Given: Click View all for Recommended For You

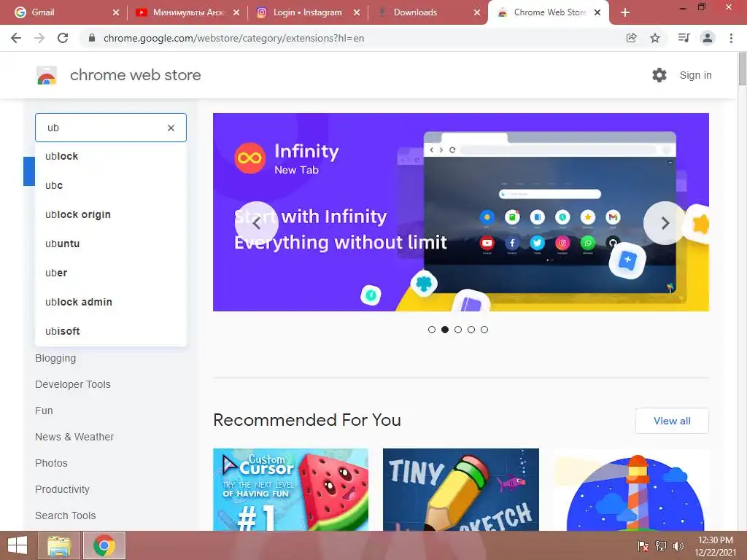Looking at the screenshot, I should tap(672, 421).
